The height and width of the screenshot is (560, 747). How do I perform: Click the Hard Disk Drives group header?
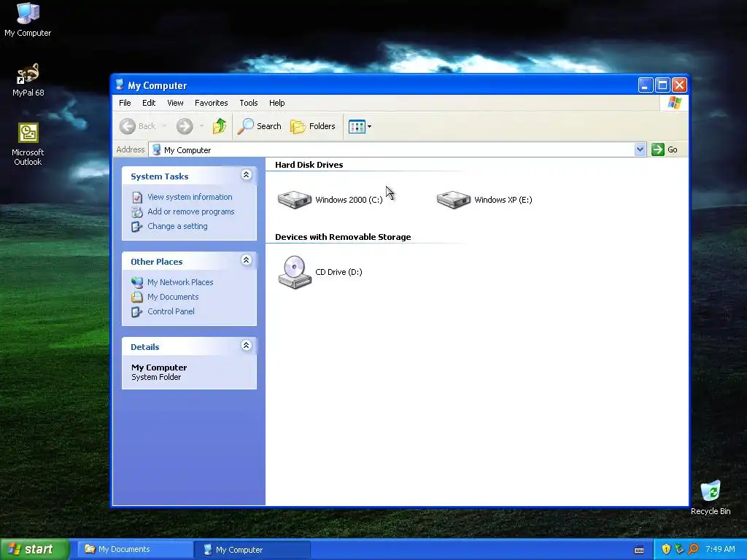pyautogui.click(x=309, y=165)
